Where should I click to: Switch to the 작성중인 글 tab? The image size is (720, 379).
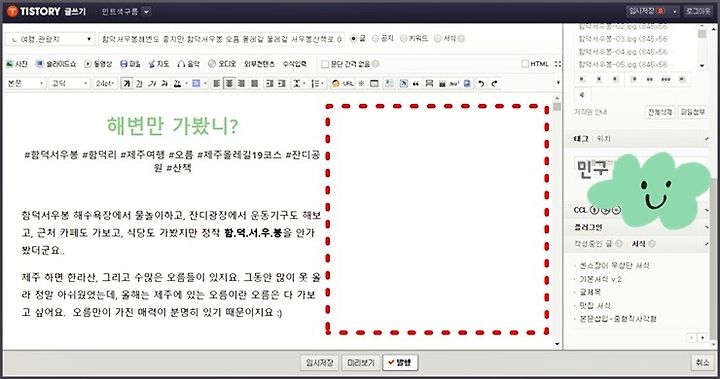click(x=593, y=243)
